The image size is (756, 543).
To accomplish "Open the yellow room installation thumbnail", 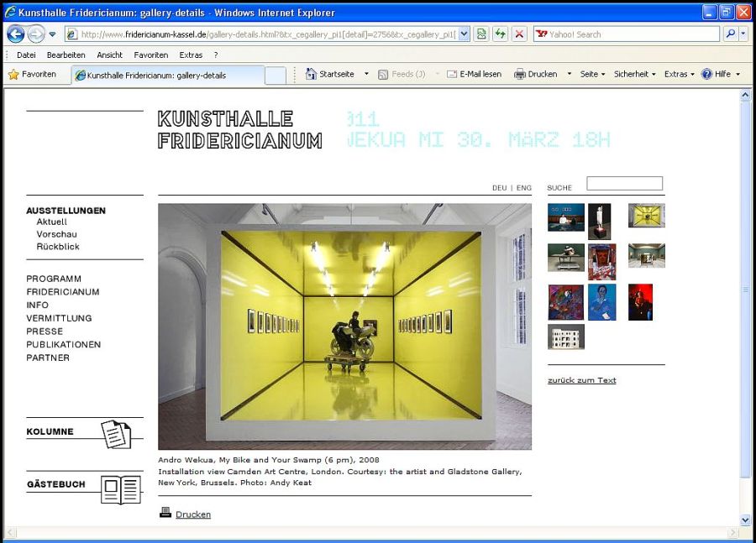I will (647, 216).
